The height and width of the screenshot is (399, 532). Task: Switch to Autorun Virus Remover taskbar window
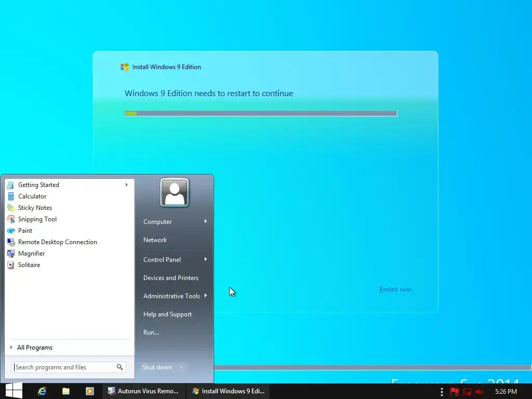tap(144, 391)
